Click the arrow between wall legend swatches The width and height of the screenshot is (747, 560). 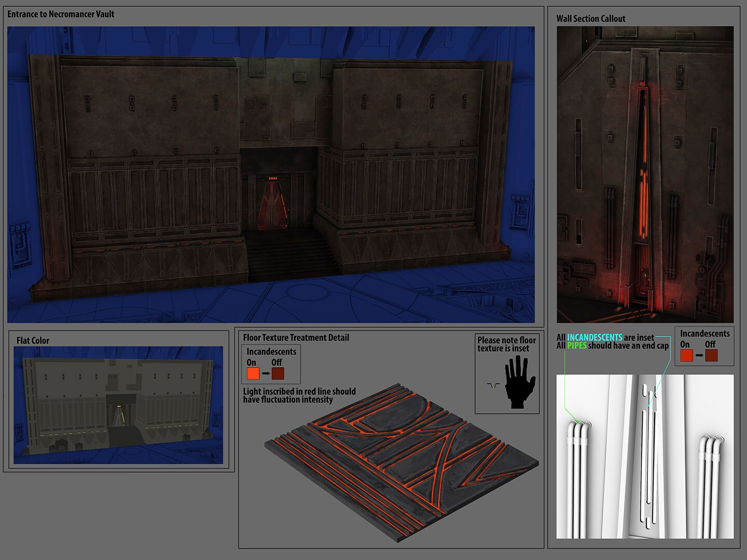pyautogui.click(x=699, y=355)
